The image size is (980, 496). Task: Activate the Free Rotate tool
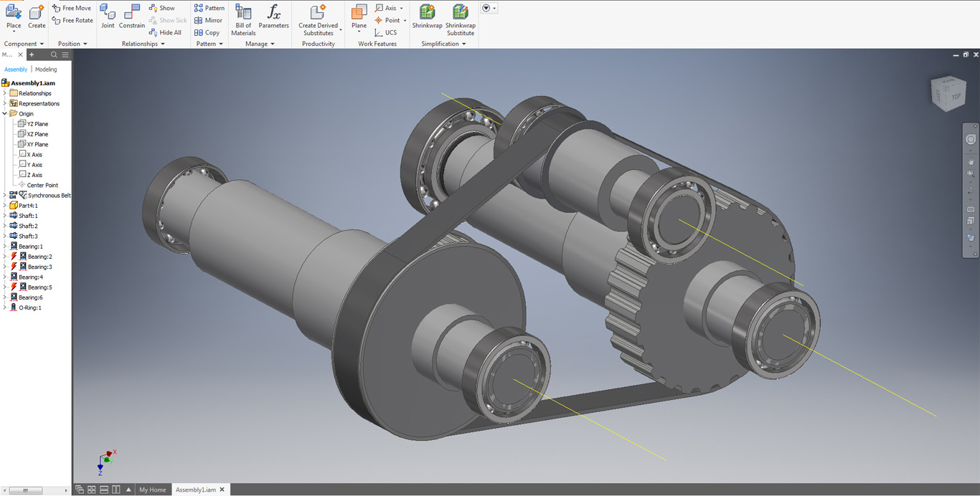click(x=72, y=20)
